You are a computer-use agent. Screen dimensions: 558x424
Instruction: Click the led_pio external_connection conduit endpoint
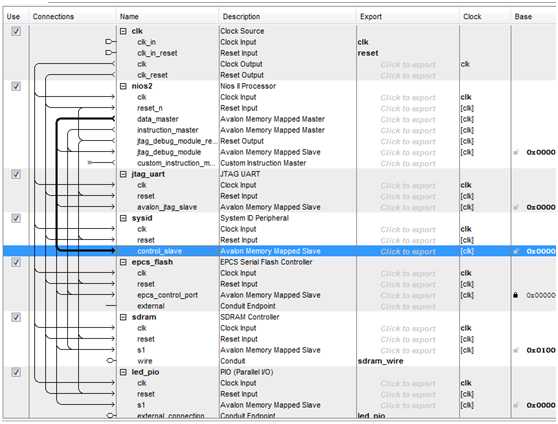[110, 415]
